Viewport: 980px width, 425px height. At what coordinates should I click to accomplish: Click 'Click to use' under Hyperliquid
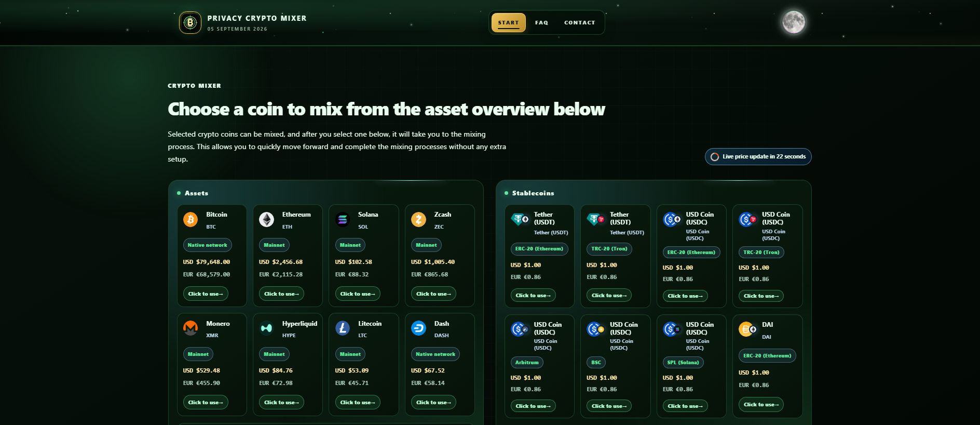281,403
